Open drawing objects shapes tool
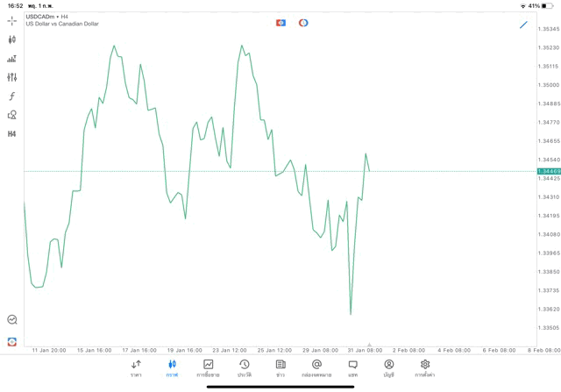 pos(12,115)
